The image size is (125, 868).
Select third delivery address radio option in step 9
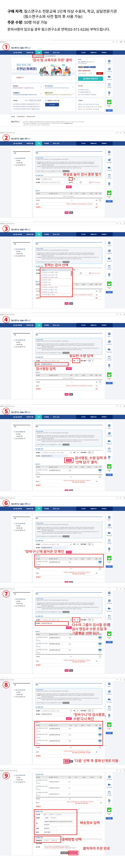pos(56,814)
